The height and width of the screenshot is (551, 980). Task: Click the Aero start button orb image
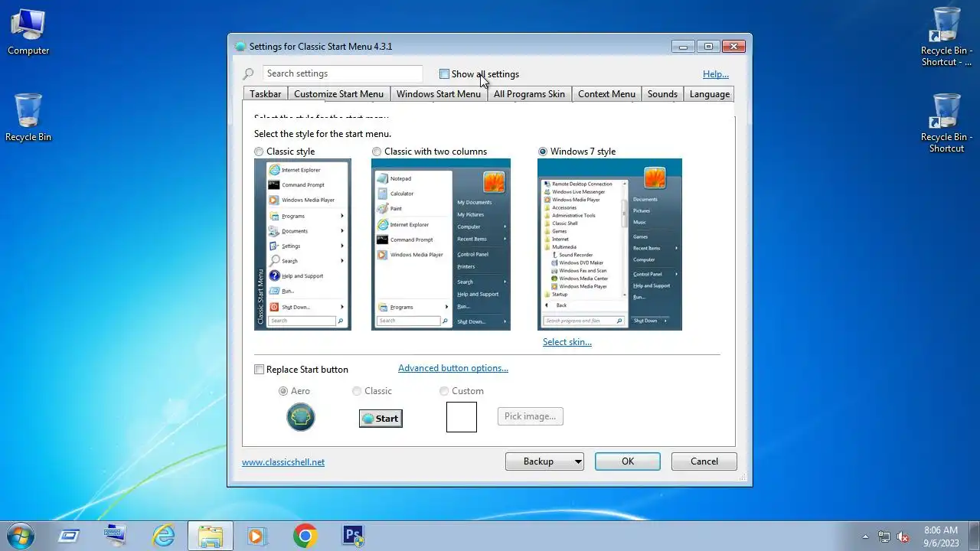tap(301, 417)
